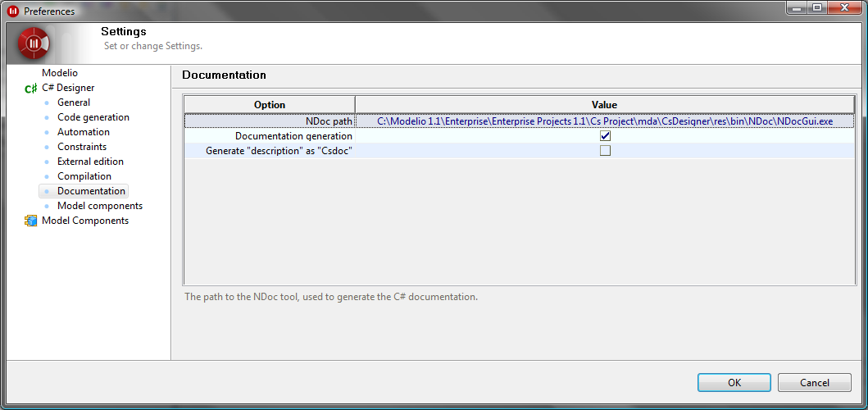The width and height of the screenshot is (868, 410).
Task: Click the Option column header
Action: [x=270, y=105]
